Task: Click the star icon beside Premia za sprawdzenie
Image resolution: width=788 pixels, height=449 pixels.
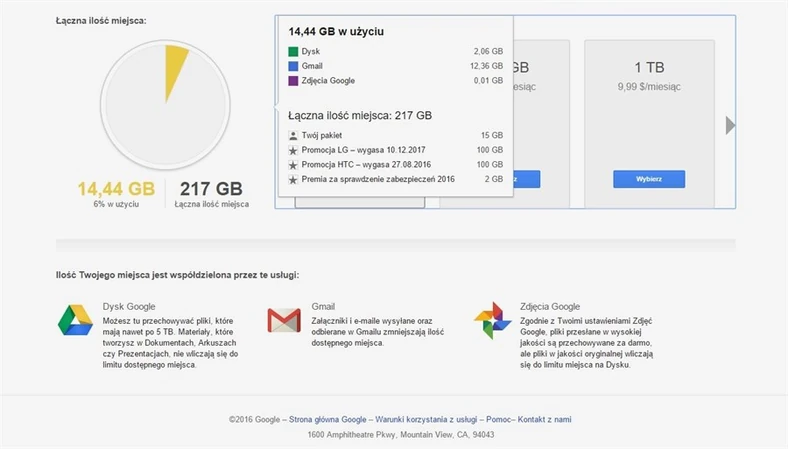Action: tap(293, 179)
